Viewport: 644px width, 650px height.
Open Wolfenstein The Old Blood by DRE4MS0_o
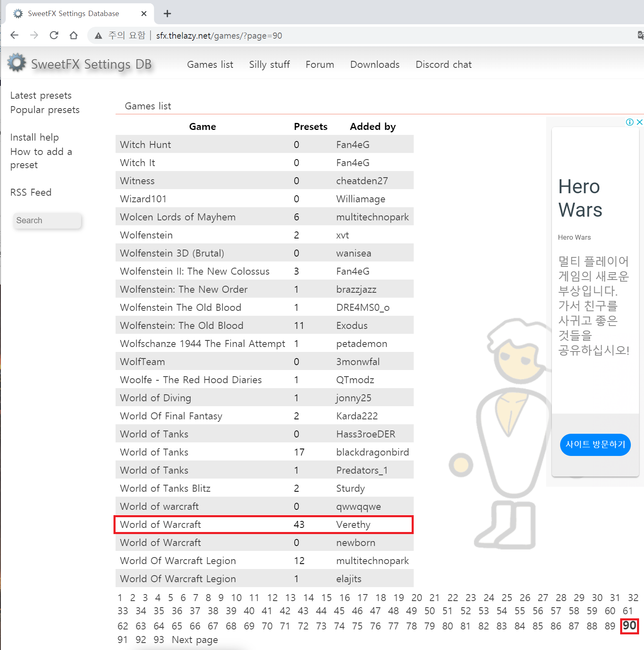(x=181, y=308)
